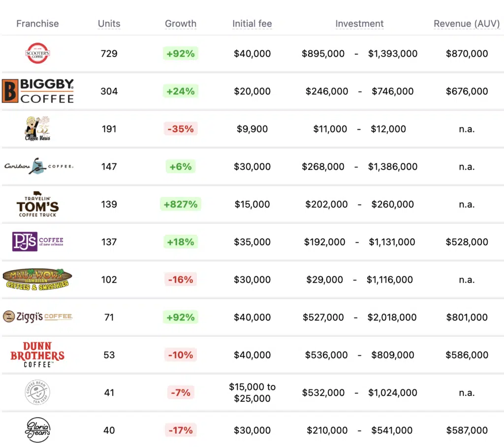Click the +827% growth badge
This screenshot has width=504, height=447.
pyautogui.click(x=181, y=204)
